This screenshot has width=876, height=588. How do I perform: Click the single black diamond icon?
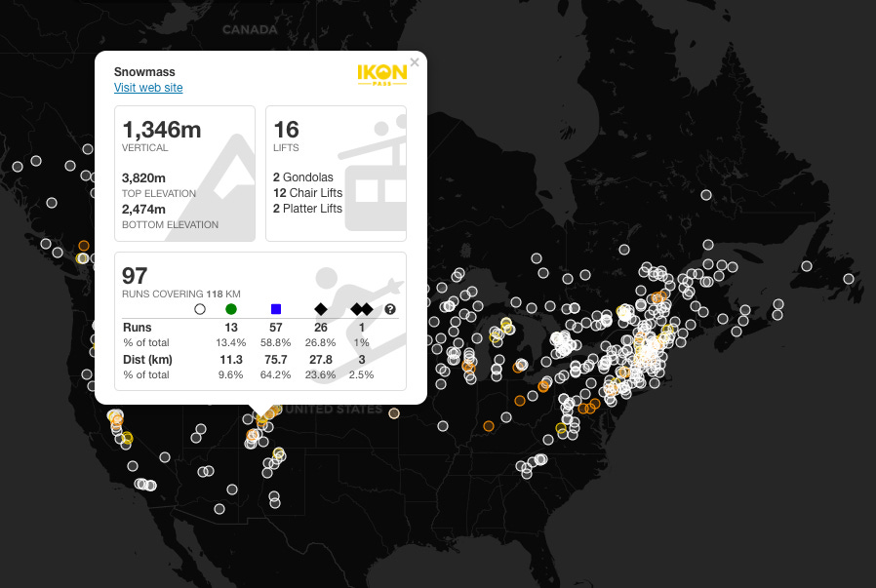tap(321, 309)
